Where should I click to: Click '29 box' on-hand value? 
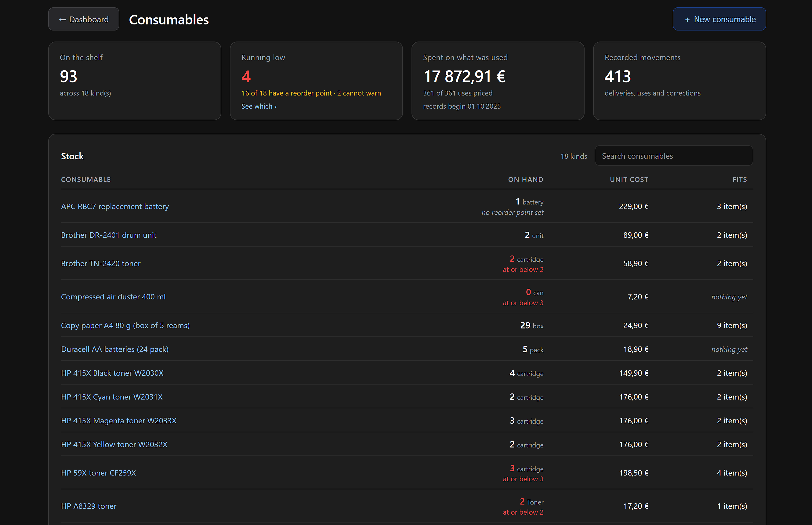click(532, 326)
